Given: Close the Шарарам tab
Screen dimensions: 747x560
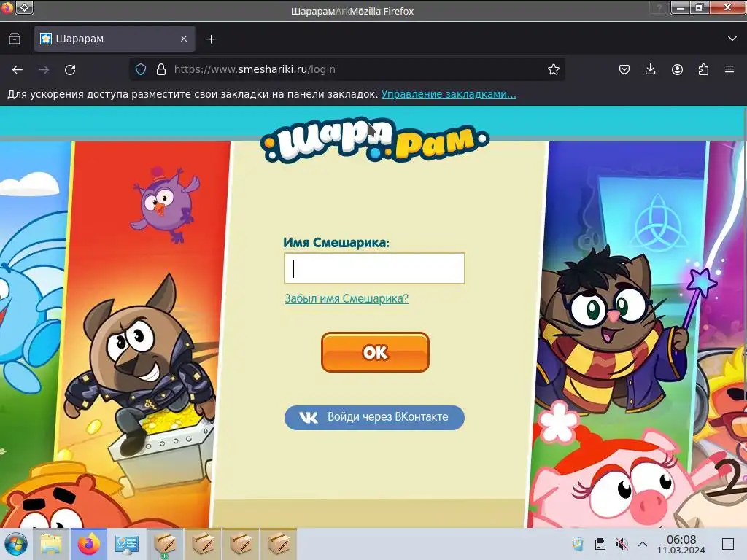Looking at the screenshot, I should [x=184, y=39].
